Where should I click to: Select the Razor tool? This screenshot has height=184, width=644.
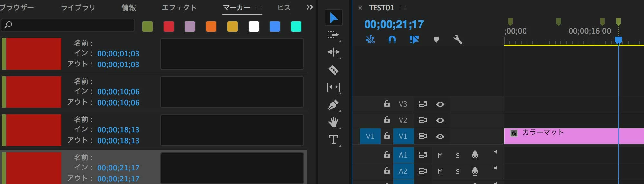click(x=333, y=70)
